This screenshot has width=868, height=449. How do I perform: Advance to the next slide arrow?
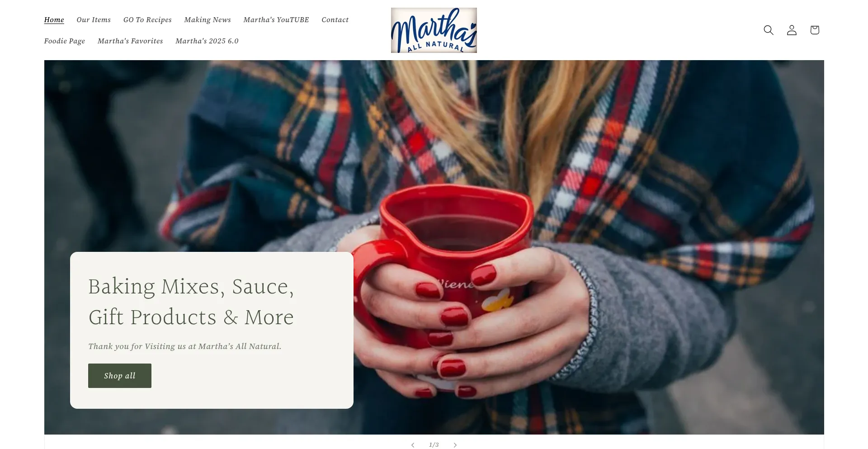[x=455, y=445]
